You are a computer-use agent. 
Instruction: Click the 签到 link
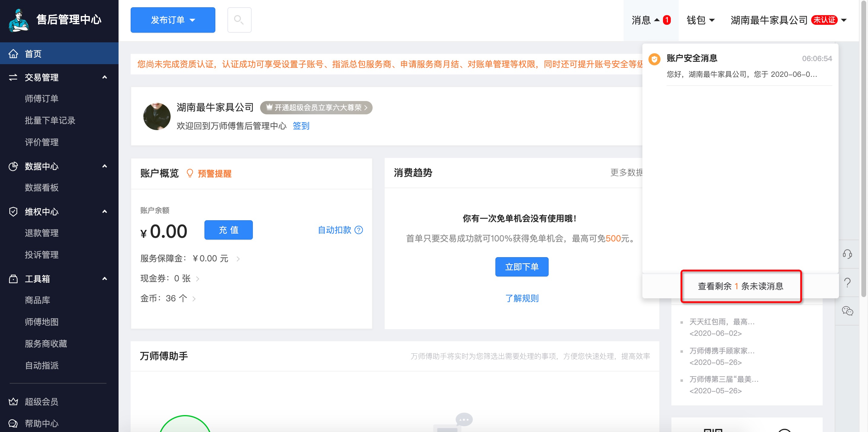pos(301,126)
